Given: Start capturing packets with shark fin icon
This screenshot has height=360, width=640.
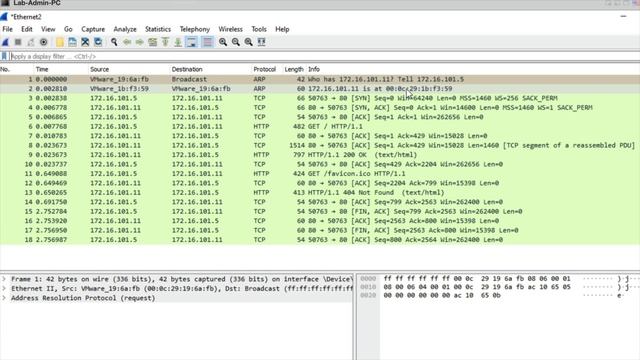Looking at the screenshot, I should pos(5,42).
